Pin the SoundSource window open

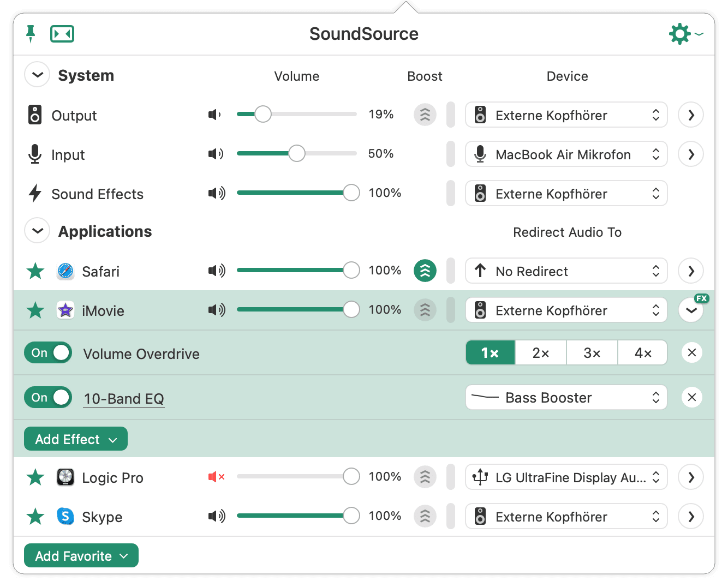click(x=31, y=34)
